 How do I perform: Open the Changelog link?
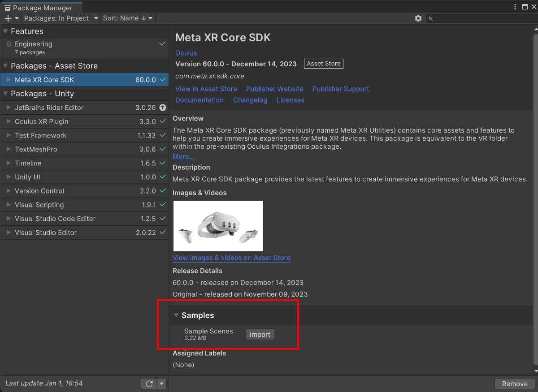click(250, 100)
